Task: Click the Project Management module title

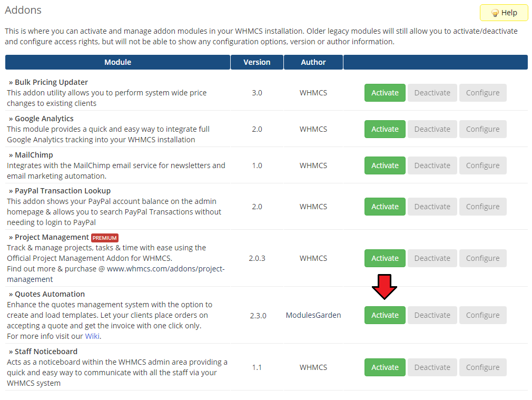Action: click(x=52, y=237)
